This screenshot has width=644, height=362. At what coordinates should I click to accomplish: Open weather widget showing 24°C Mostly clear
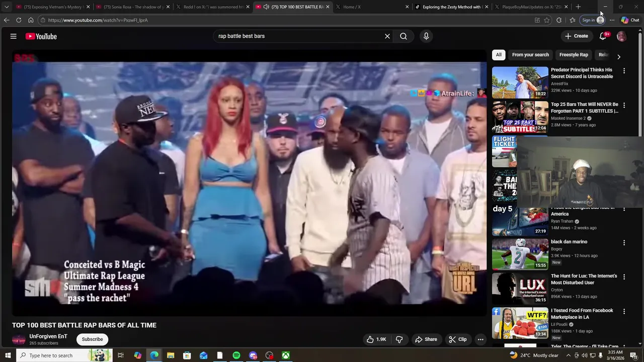tap(533, 355)
